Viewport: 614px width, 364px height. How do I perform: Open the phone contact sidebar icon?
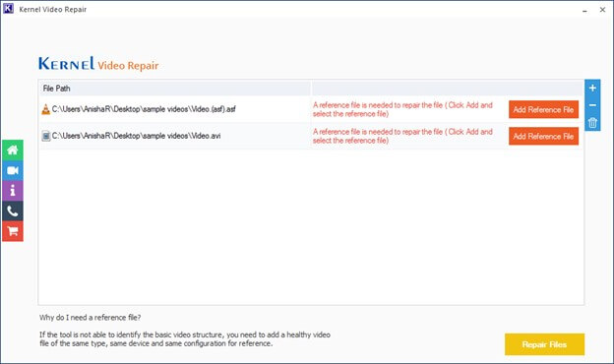(13, 211)
